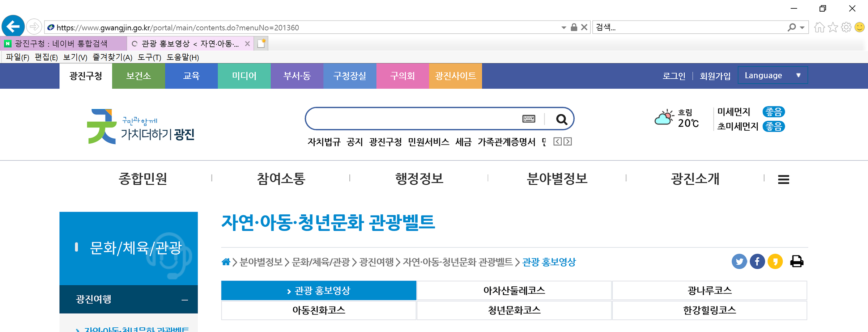
Task: Open Internet Explorer's settings gear
Action: (846, 27)
